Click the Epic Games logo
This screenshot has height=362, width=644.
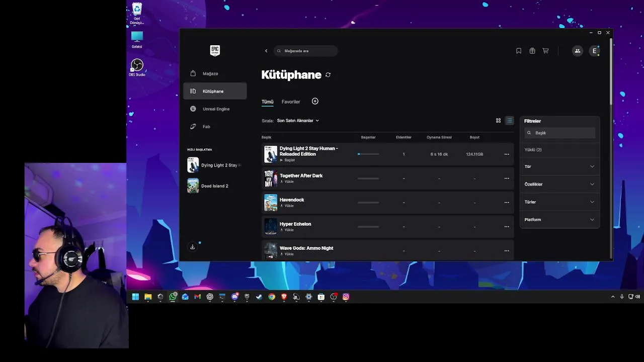tap(215, 50)
